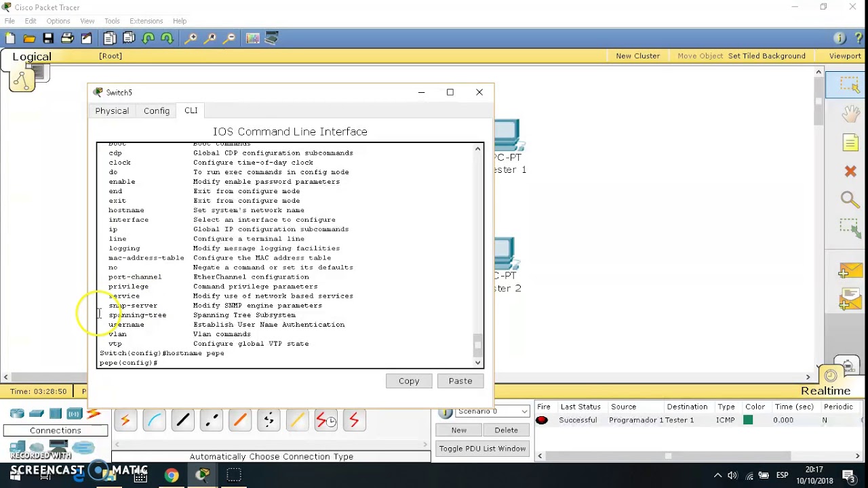Click the Copy button in CLI window
868x488 pixels.
pos(409,381)
